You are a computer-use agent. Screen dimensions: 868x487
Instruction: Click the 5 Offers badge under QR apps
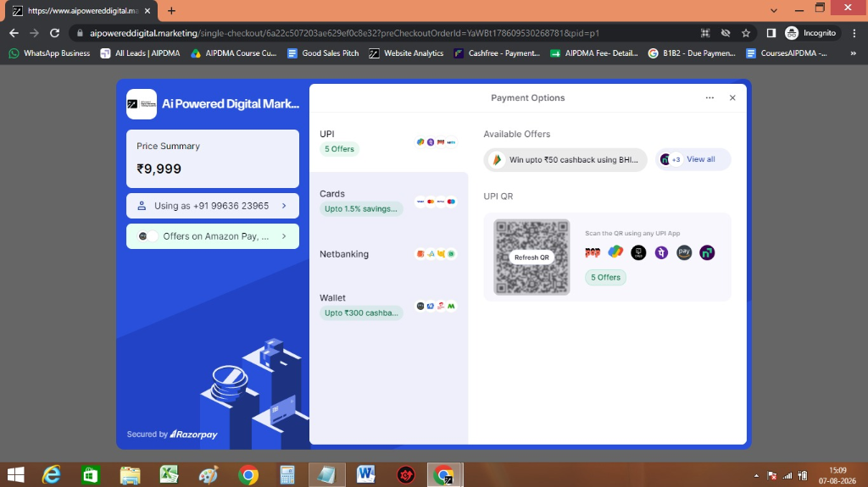pyautogui.click(x=605, y=277)
